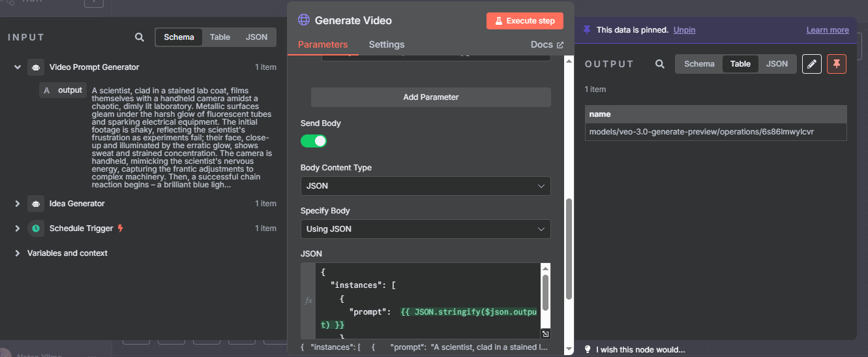The height and width of the screenshot is (357, 868).
Task: Click the Execute step button
Action: click(x=525, y=21)
